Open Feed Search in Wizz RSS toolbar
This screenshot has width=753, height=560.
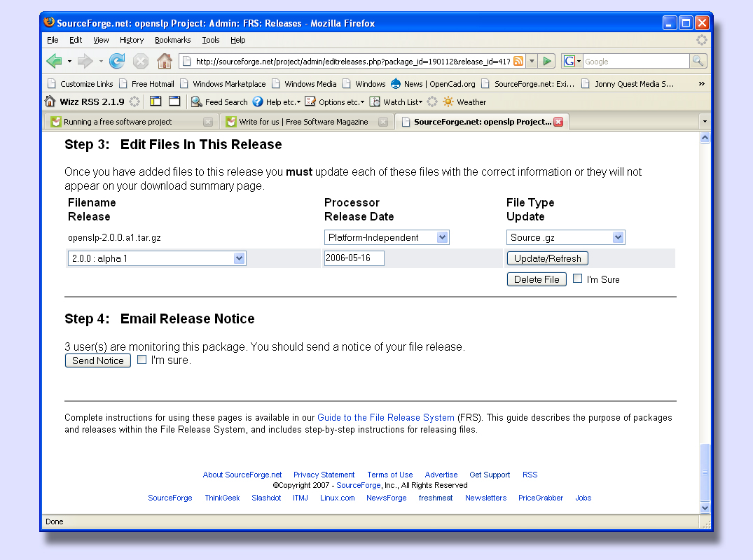[219, 101]
